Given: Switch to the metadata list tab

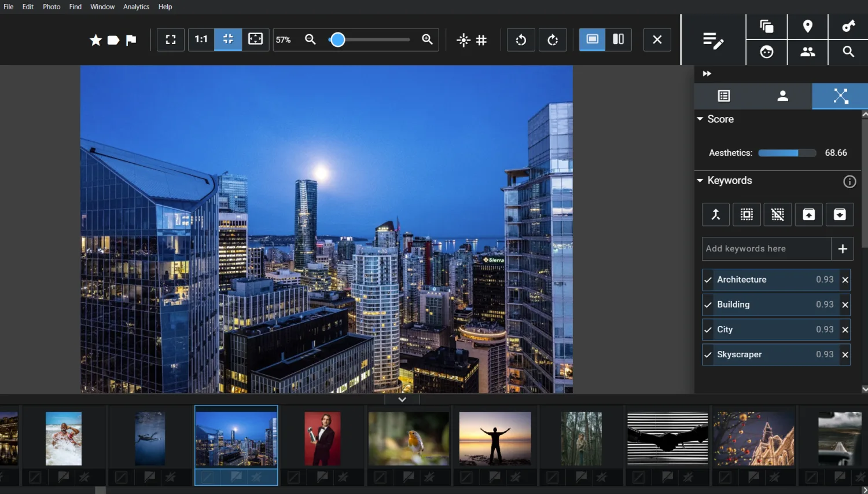Looking at the screenshot, I should point(724,96).
